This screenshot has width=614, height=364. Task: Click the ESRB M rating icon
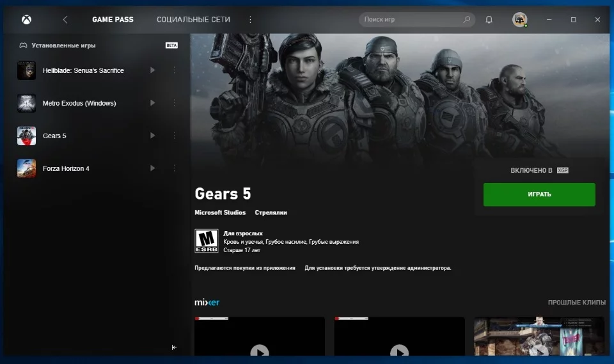207,241
